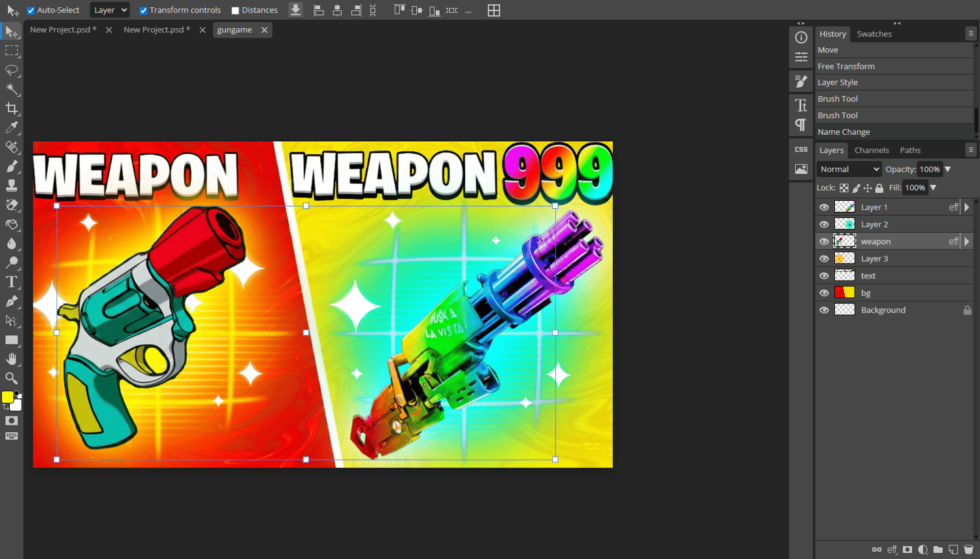This screenshot has width=980, height=559.
Task: Select the Lasso tool
Action: click(x=12, y=70)
